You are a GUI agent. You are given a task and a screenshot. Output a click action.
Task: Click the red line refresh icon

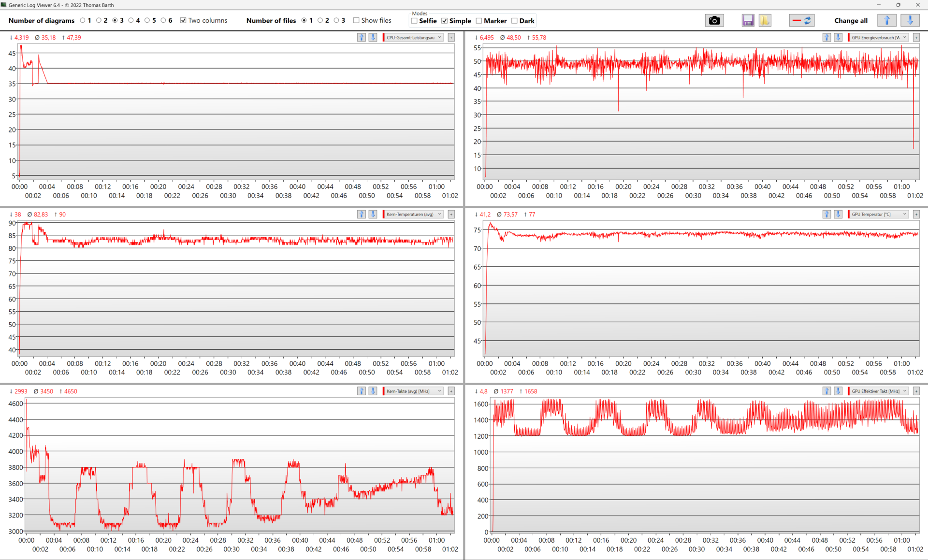coord(802,20)
